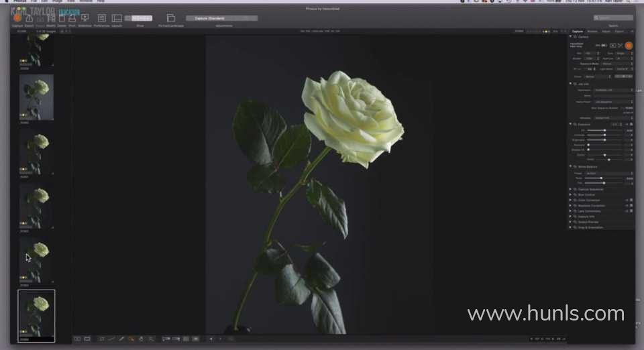644x350 pixels.
Task: Select the highlighted rose thumbnail in the strip
Action: point(36,316)
